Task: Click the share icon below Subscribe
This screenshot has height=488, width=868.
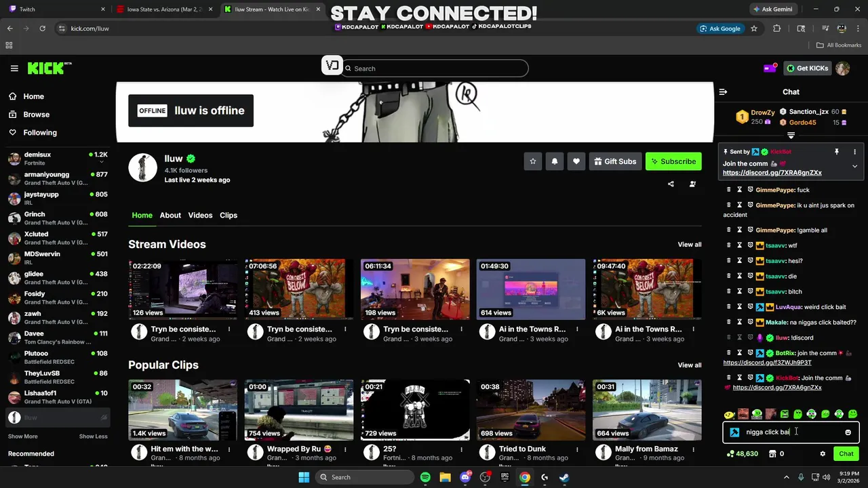Action: pyautogui.click(x=671, y=184)
